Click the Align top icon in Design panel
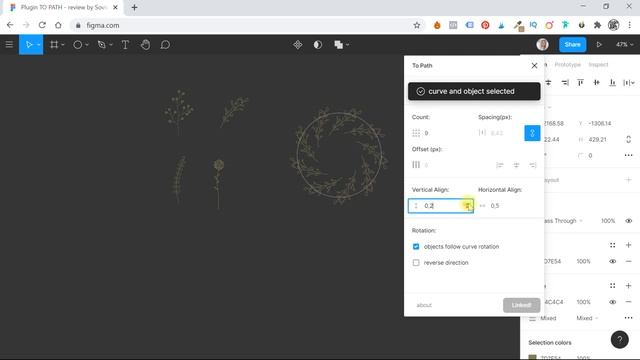Screen dimensions: 640x360 click(580, 82)
